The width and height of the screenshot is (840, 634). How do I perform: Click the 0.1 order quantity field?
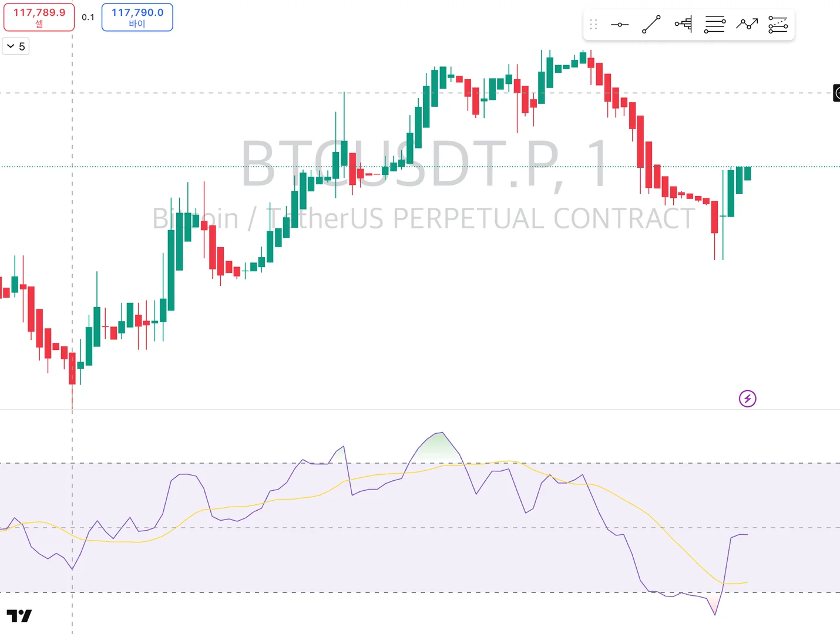click(x=88, y=17)
